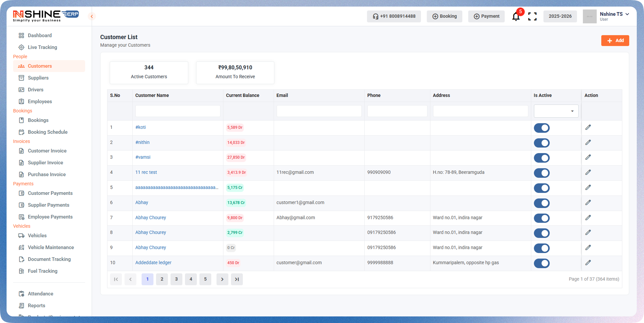The height and width of the screenshot is (323, 644).
Task: Open the Drivers section
Action: point(35,89)
